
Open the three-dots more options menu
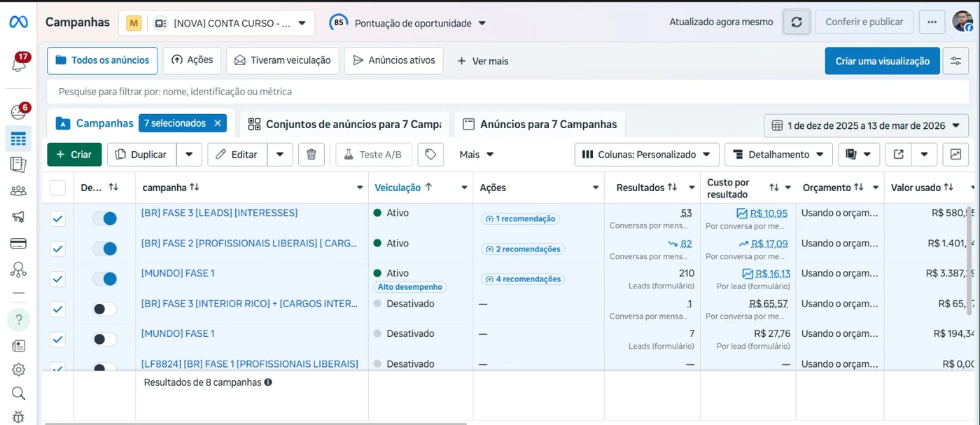pos(932,22)
